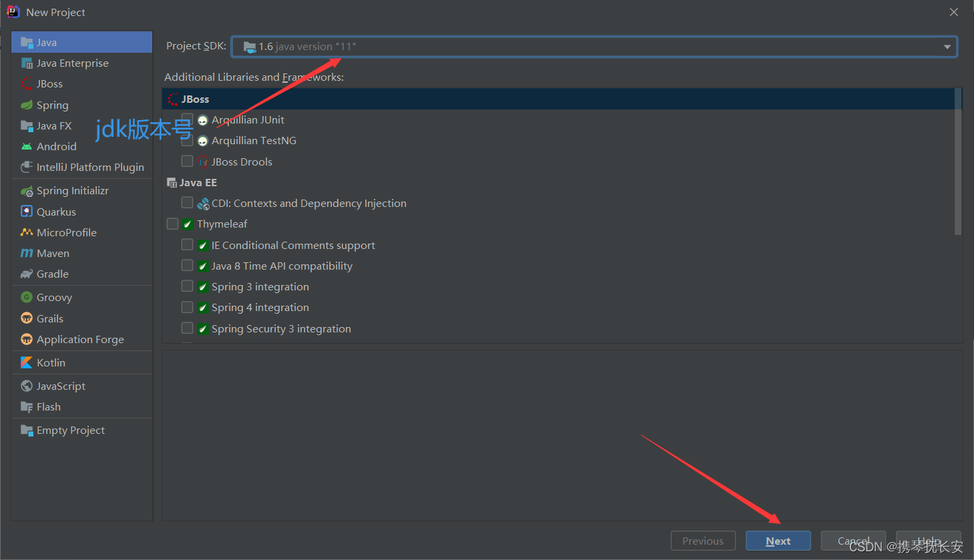Click the Java EE section icon
The width and height of the screenshot is (974, 560).
click(172, 183)
